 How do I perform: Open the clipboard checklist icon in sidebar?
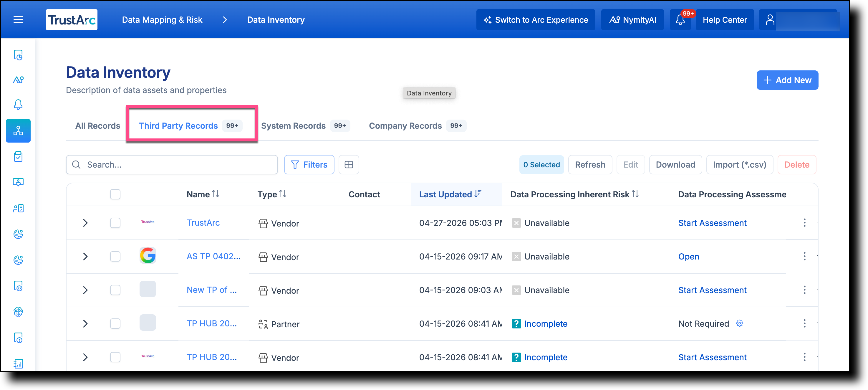[18, 156]
